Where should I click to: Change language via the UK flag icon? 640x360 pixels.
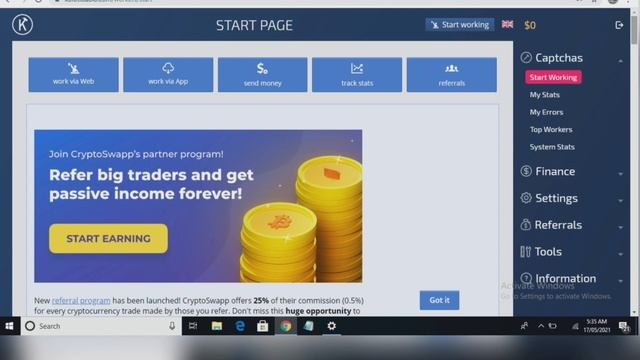[x=507, y=24]
